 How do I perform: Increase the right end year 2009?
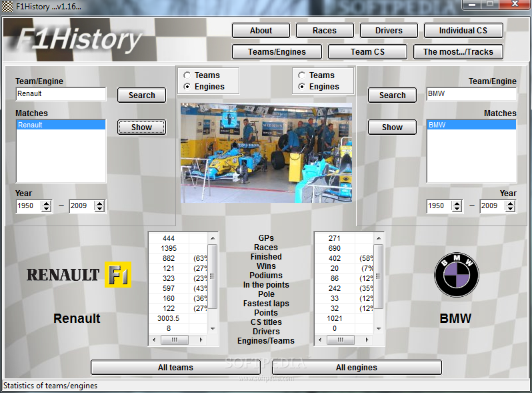tap(510, 203)
